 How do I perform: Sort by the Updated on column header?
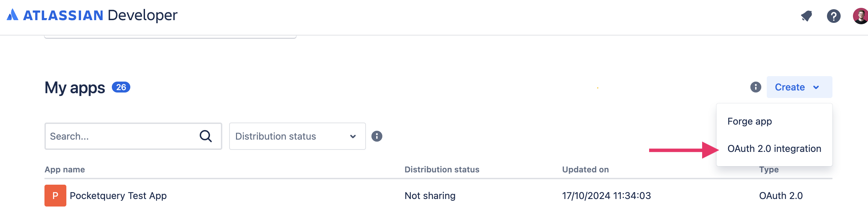tap(585, 169)
